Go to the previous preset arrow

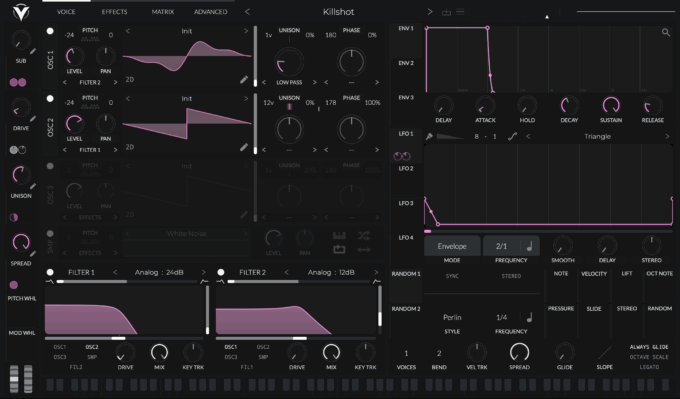(x=247, y=12)
